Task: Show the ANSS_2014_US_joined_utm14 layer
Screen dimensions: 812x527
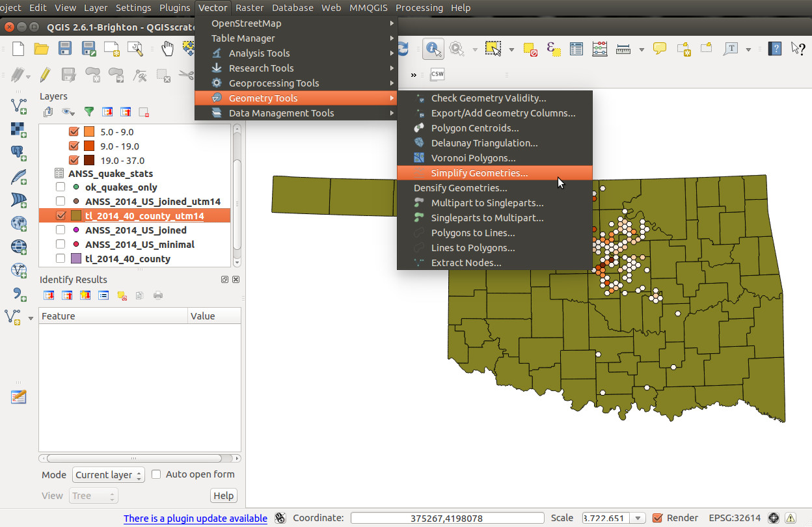Action: 61,201
